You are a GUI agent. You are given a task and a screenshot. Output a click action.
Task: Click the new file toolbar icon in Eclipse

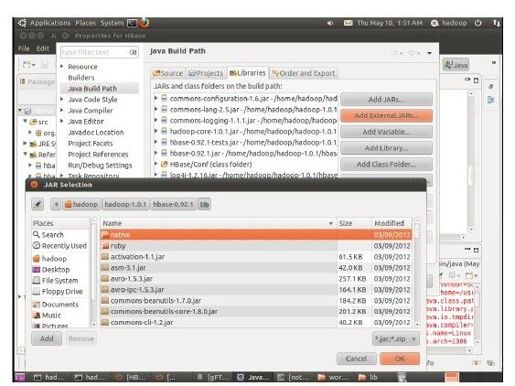pos(28,64)
